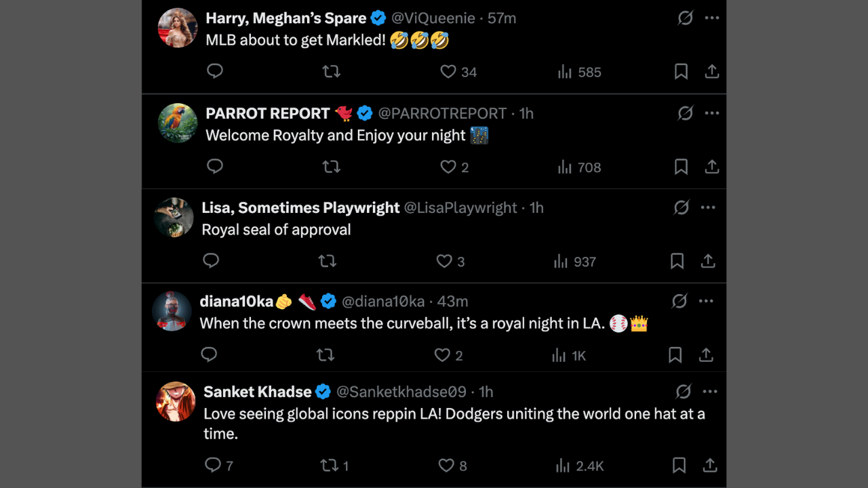Like Sanket Khadse's Dodgers tweet
The height and width of the screenshot is (488, 868).
(x=446, y=465)
